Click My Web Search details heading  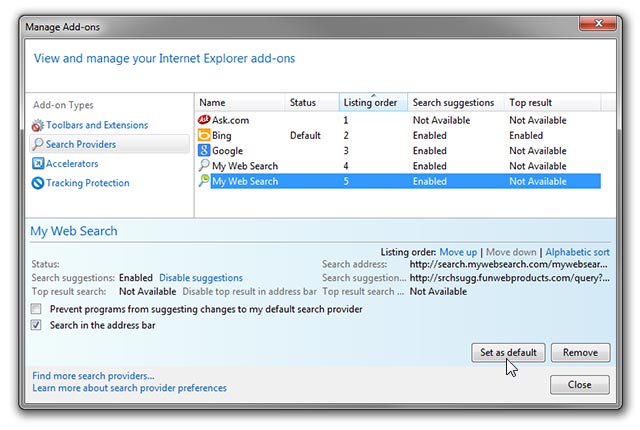point(74,231)
